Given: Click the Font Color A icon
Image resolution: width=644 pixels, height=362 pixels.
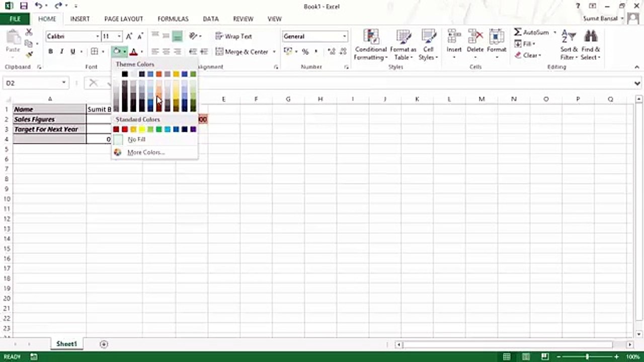Looking at the screenshot, I should click(133, 51).
